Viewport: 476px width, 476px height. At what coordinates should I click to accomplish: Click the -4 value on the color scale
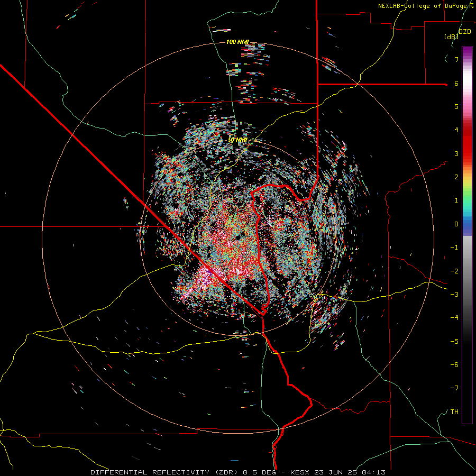[x=454, y=318]
